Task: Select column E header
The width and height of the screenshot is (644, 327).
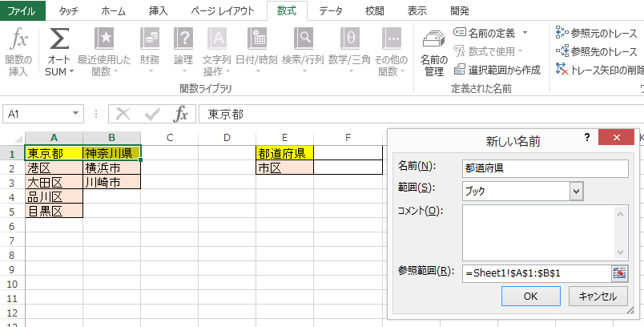Action: coord(284,138)
